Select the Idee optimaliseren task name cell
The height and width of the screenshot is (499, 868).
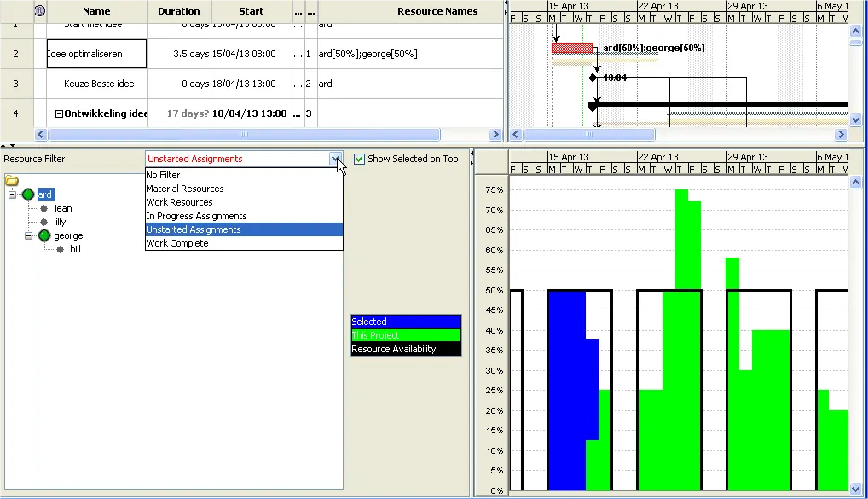pos(97,54)
